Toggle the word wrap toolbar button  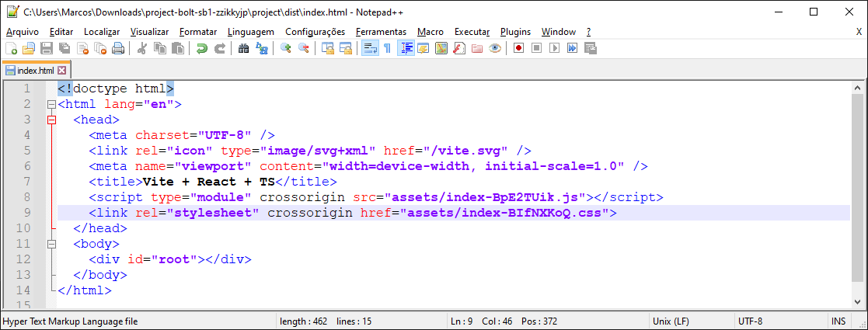(x=370, y=49)
